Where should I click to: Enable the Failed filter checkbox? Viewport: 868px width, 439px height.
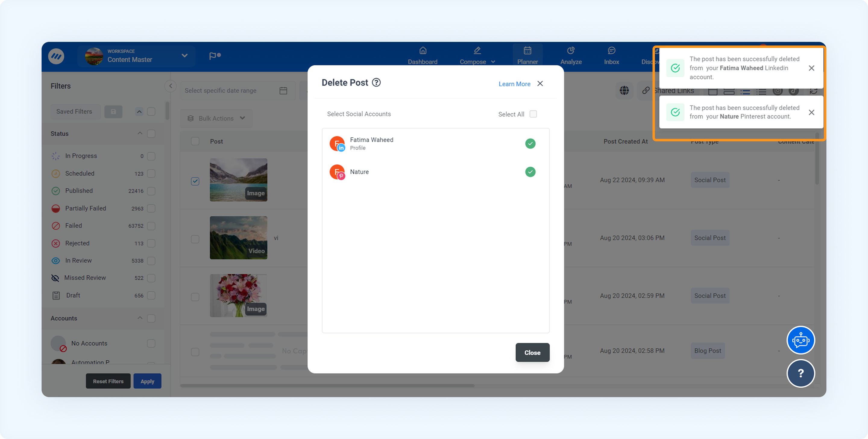(151, 226)
